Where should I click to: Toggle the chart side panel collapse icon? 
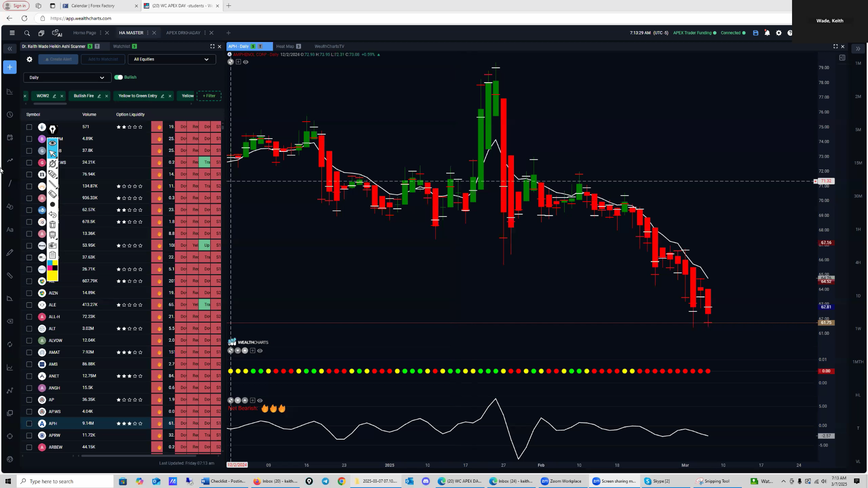tap(842, 58)
